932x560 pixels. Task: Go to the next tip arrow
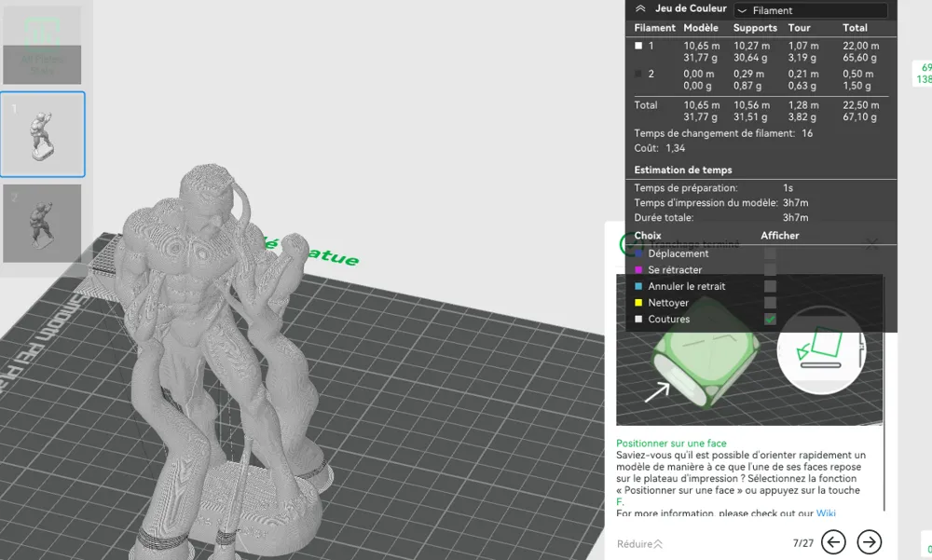click(869, 542)
